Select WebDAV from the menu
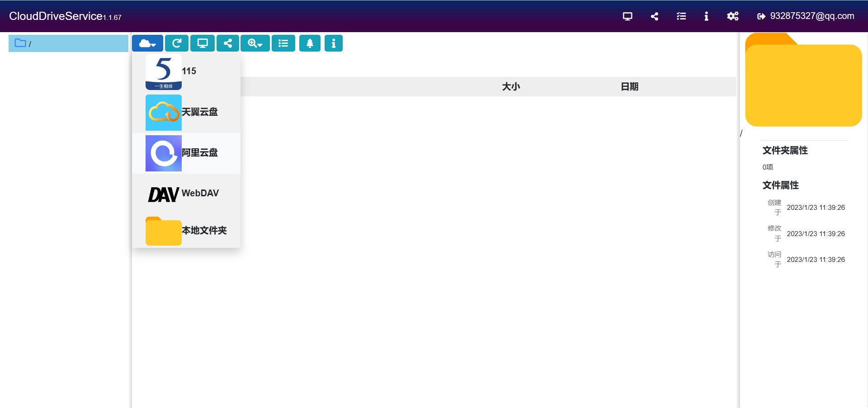Screen dimensions: 868x408 (186, 194)
